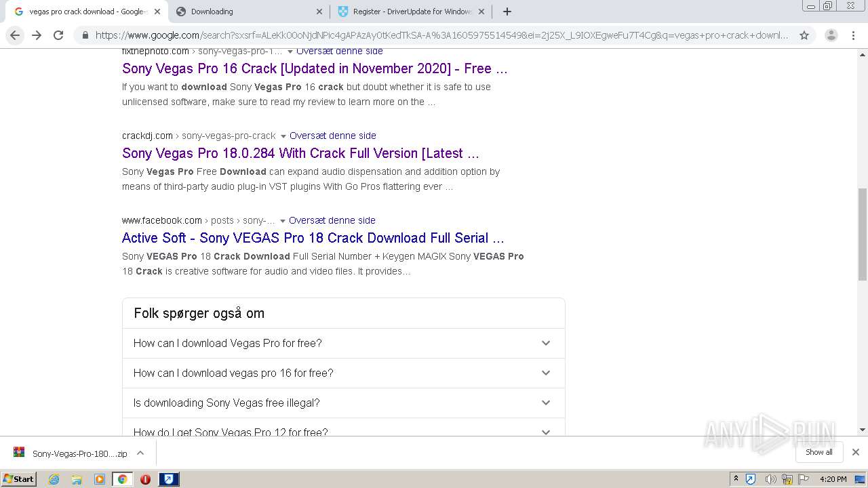Click the scrollbar down arrow
This screenshot has height=488, width=868.
coord(863,430)
